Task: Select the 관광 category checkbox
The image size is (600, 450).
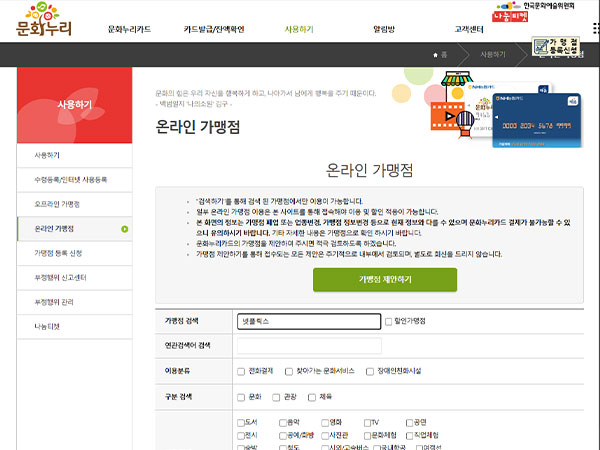Action: tap(276, 397)
